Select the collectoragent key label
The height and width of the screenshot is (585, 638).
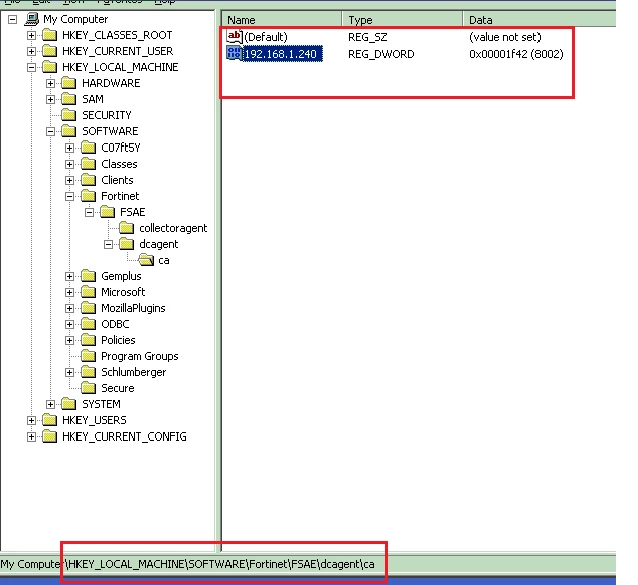[x=173, y=228]
